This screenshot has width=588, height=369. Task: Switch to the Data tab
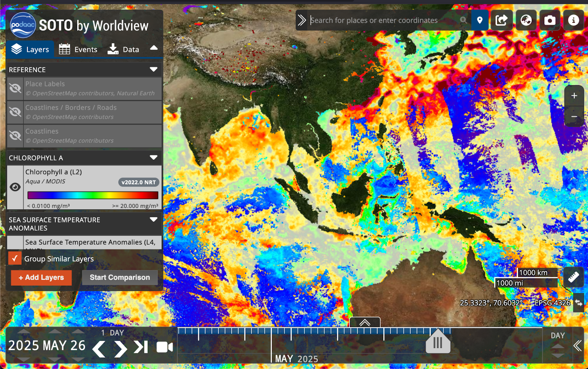[x=123, y=49]
